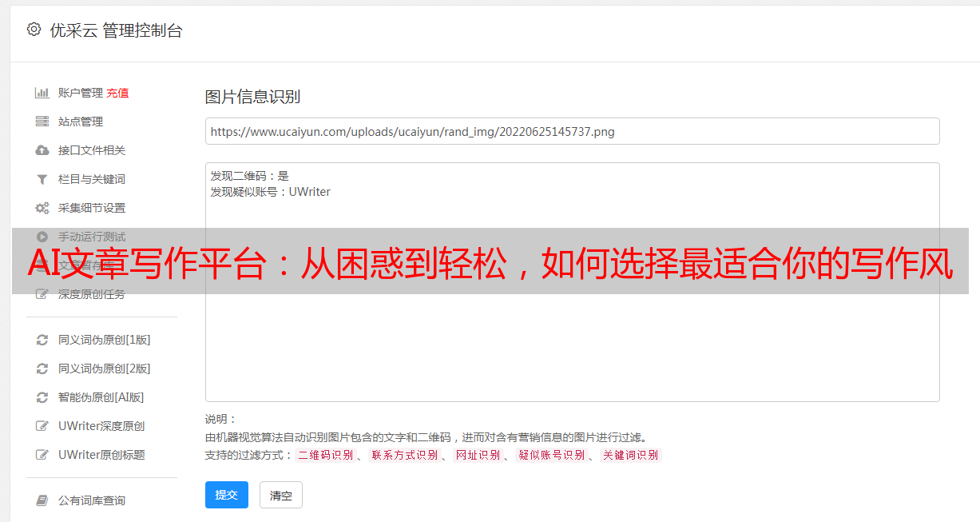980x522 pixels.
Task: Click the refresh icon for 同义词伪原创[1版]
Action: coord(42,340)
